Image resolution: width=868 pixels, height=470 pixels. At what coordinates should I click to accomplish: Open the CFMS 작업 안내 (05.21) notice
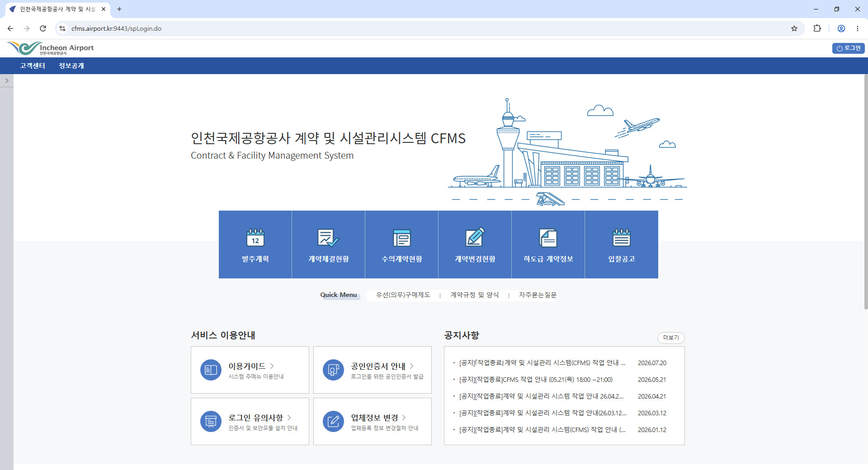(536, 380)
